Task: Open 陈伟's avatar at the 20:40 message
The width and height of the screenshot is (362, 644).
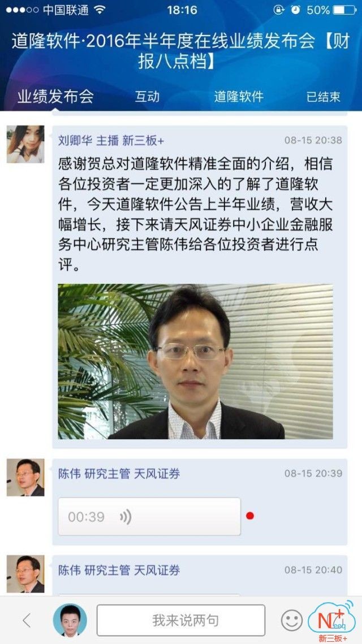Action: pos(25,574)
